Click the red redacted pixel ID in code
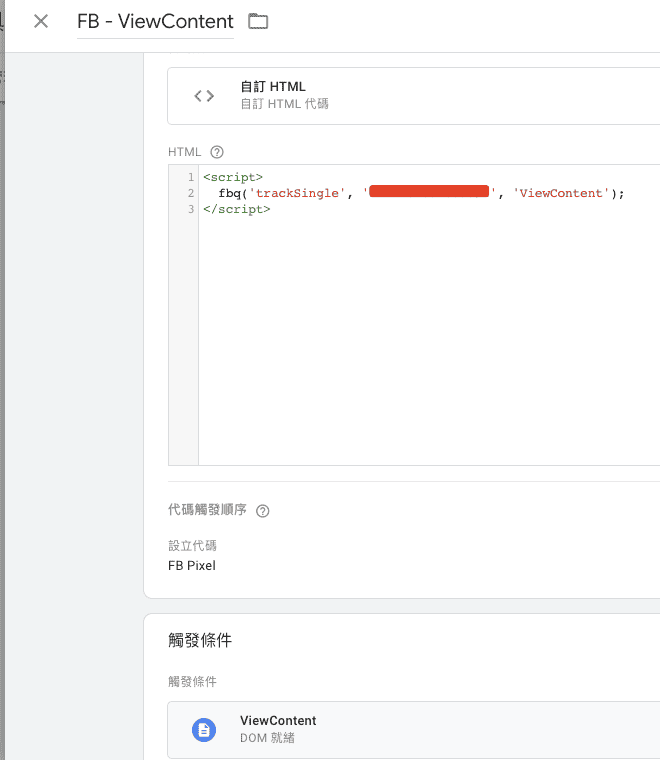 click(x=428, y=192)
